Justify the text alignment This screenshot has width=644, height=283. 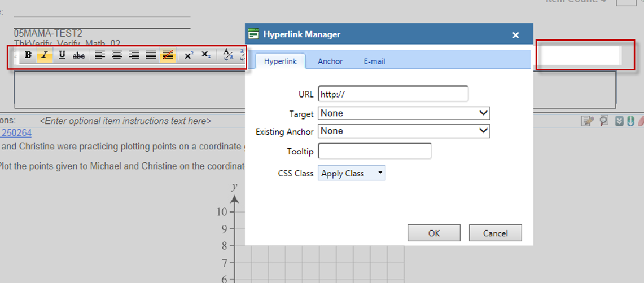coord(151,55)
